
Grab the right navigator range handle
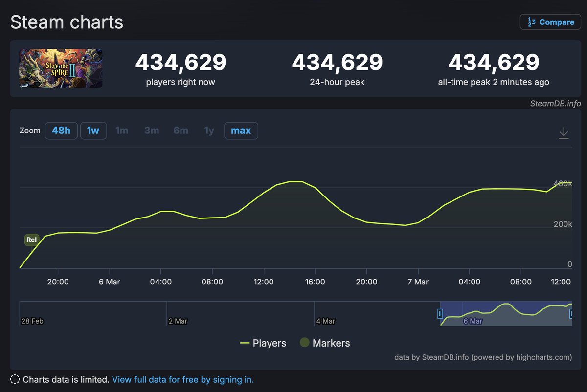point(571,314)
